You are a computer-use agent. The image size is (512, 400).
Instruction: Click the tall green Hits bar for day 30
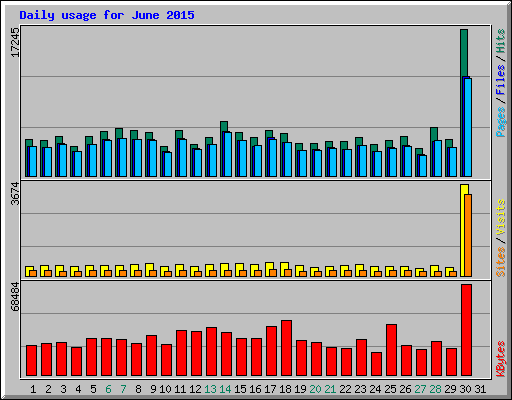pyautogui.click(x=464, y=53)
